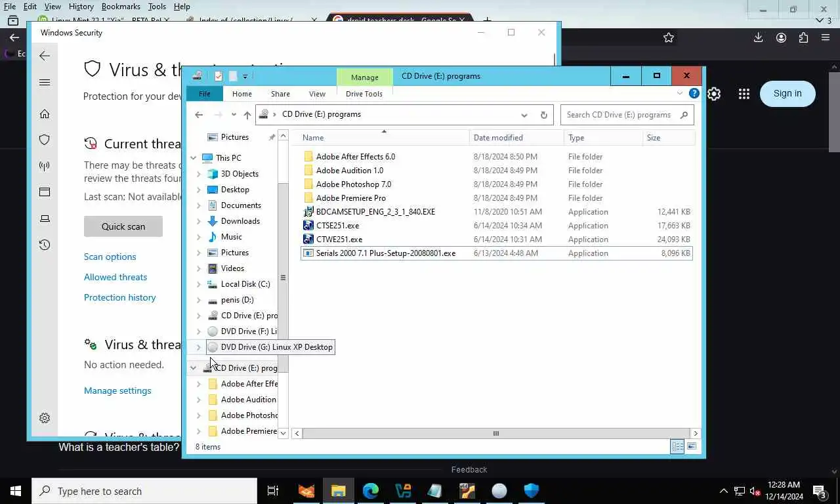Open Microsoft Edge from taskbar
840x504 pixels.
point(371,491)
